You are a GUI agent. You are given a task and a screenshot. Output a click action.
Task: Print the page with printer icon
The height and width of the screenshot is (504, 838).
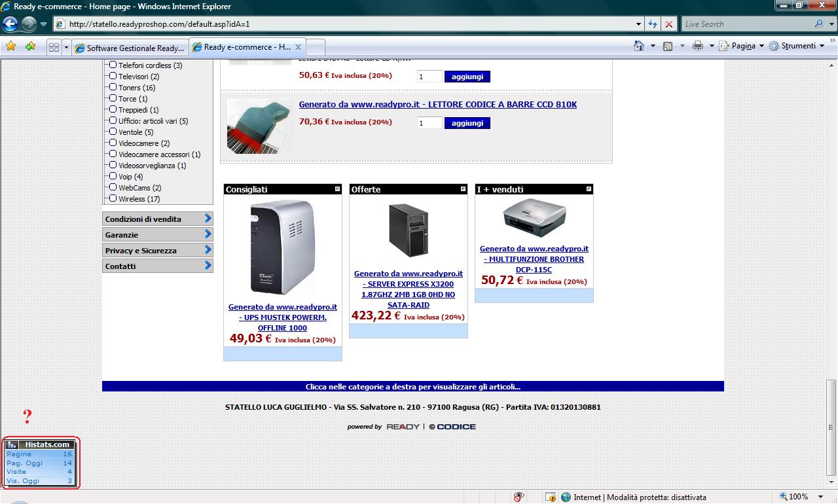tap(698, 46)
